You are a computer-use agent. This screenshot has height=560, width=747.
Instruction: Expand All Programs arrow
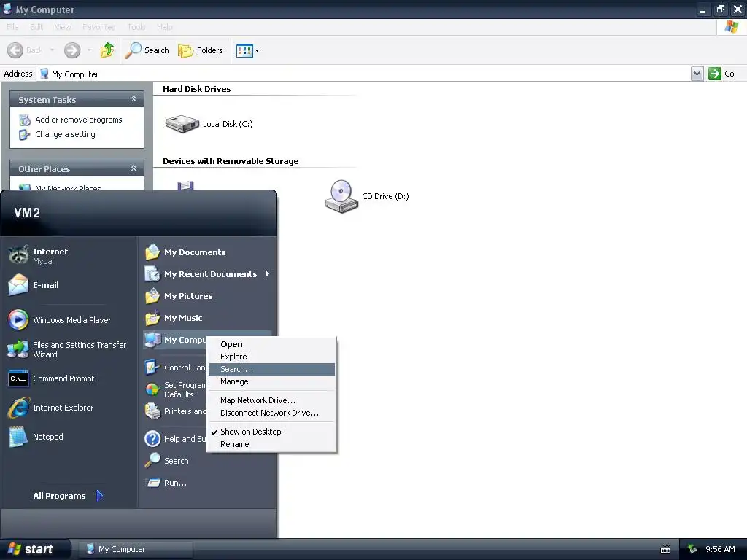tap(99, 496)
